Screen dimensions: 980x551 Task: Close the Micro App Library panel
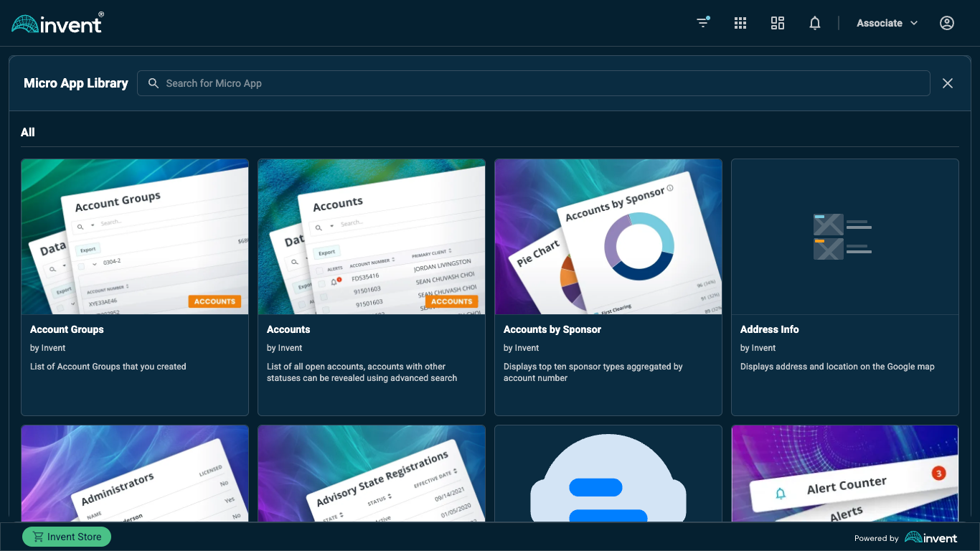(947, 83)
